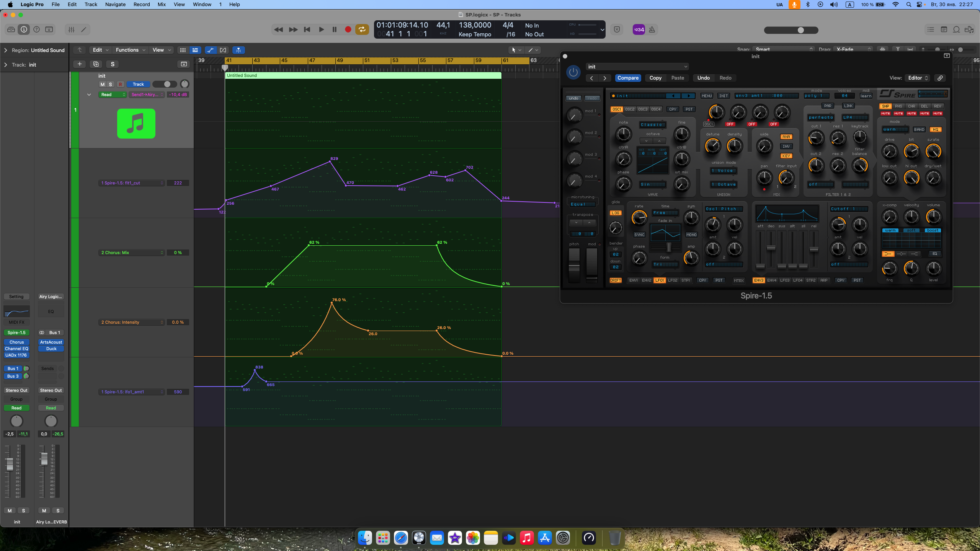This screenshot has height=551, width=980.
Task: Click the green music note track icon
Action: (x=136, y=124)
